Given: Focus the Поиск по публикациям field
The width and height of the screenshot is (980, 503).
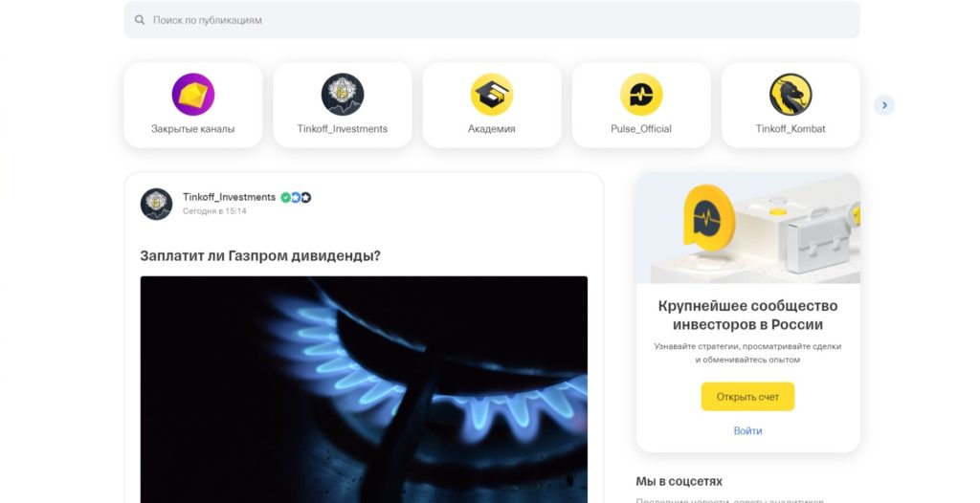Looking at the screenshot, I should pos(492,20).
